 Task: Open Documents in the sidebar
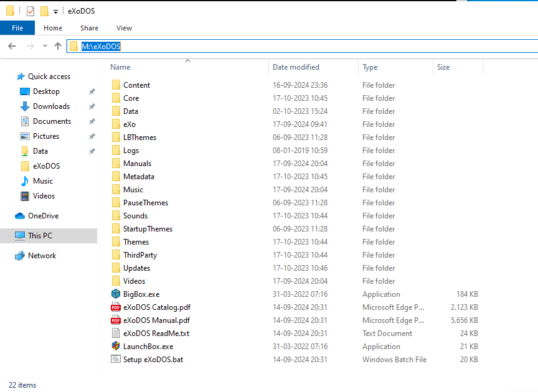[52, 121]
